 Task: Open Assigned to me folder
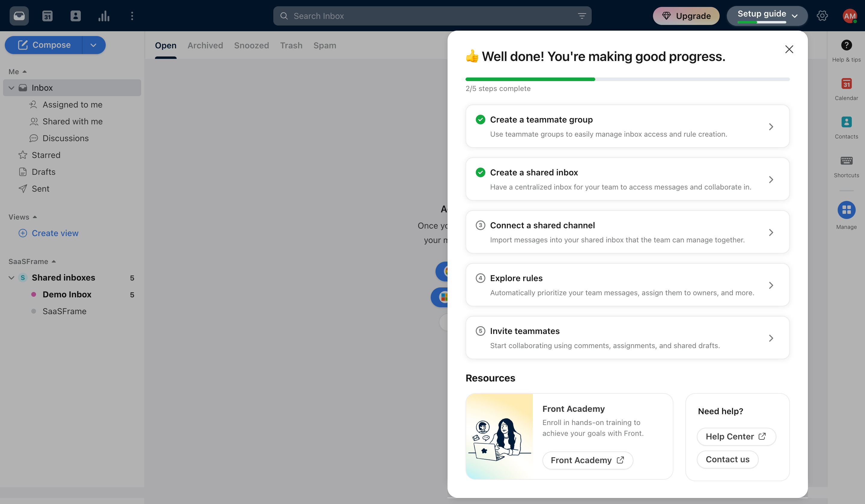(72, 104)
